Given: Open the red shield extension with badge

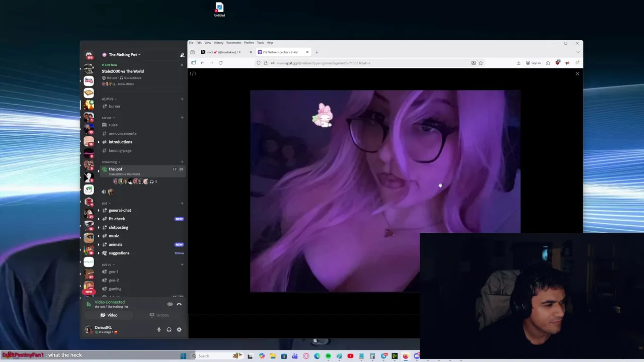Looking at the screenshot, I should pyautogui.click(x=557, y=63).
